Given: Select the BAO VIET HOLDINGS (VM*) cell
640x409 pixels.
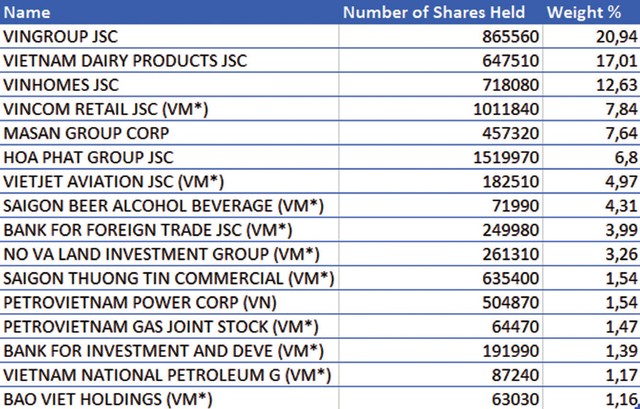Looking at the screenshot, I should [112, 399].
